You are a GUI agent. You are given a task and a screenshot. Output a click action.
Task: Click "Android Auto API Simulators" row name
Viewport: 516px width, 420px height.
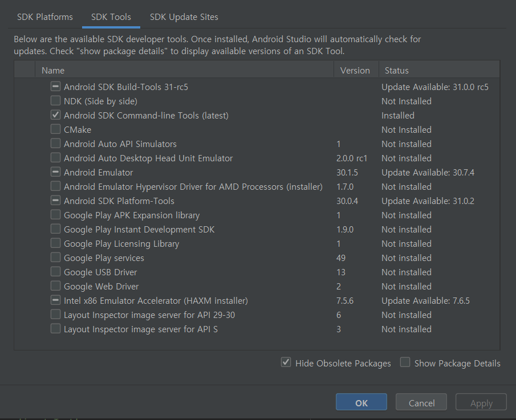pos(120,144)
